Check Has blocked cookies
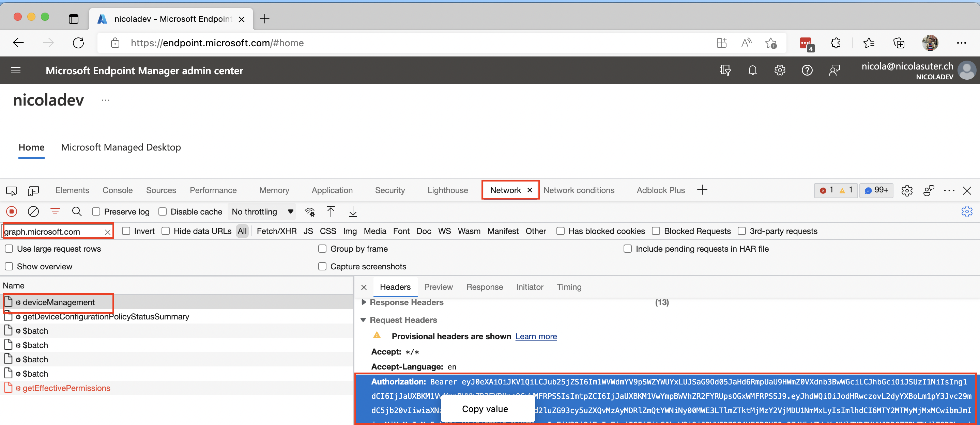 561,231
